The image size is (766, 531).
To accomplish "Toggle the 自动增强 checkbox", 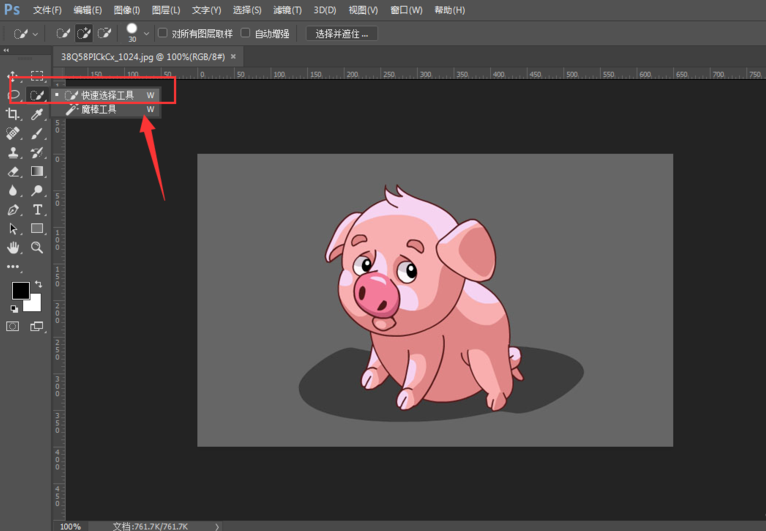I will tap(246, 33).
